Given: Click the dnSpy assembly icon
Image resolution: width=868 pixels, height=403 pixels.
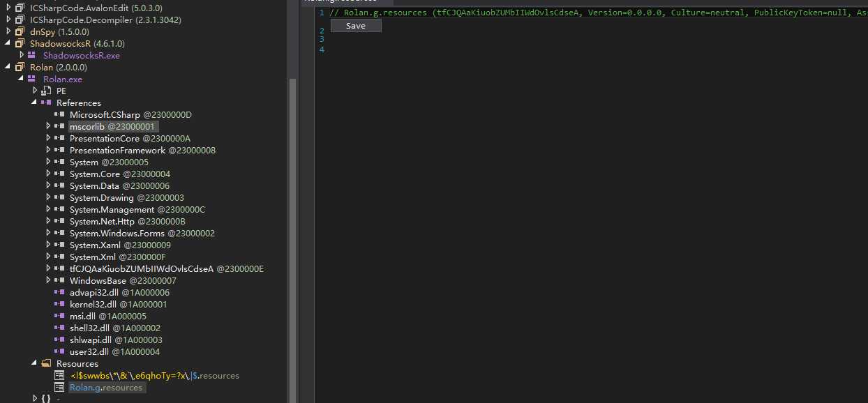Looking at the screenshot, I should pos(20,31).
